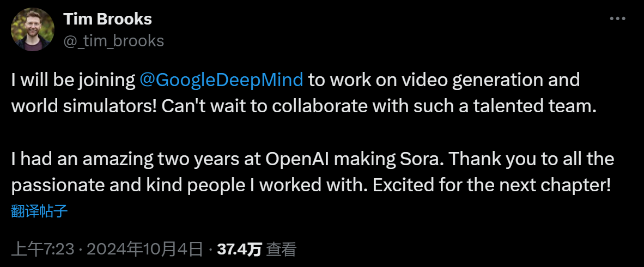Click the 37.4万 view count number
The width and height of the screenshot is (644, 267).
coord(239,249)
